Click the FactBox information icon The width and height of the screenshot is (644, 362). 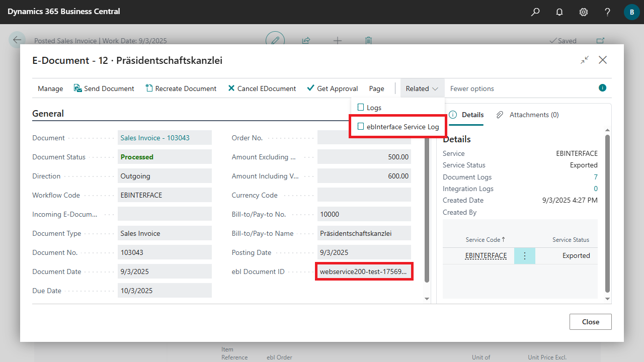point(602,88)
